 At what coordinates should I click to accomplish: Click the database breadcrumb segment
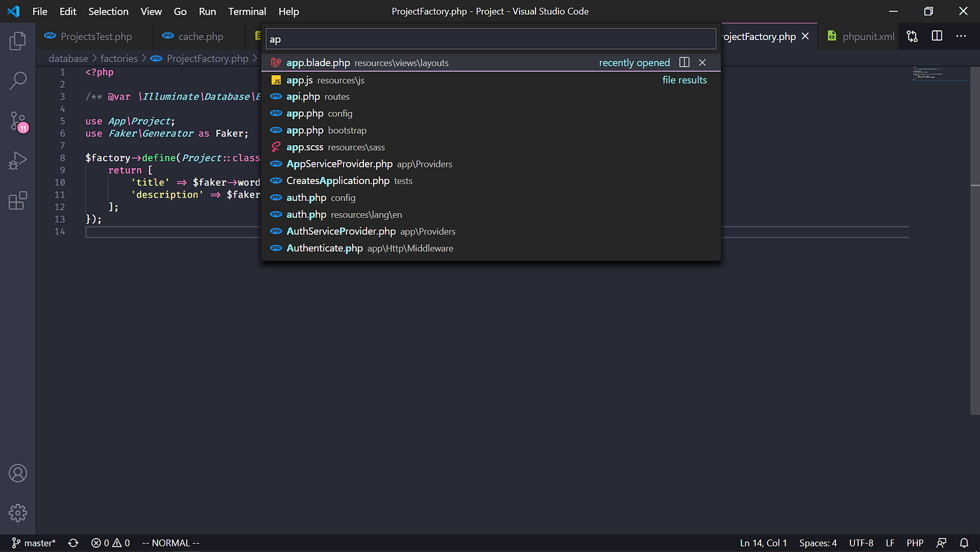point(68,58)
